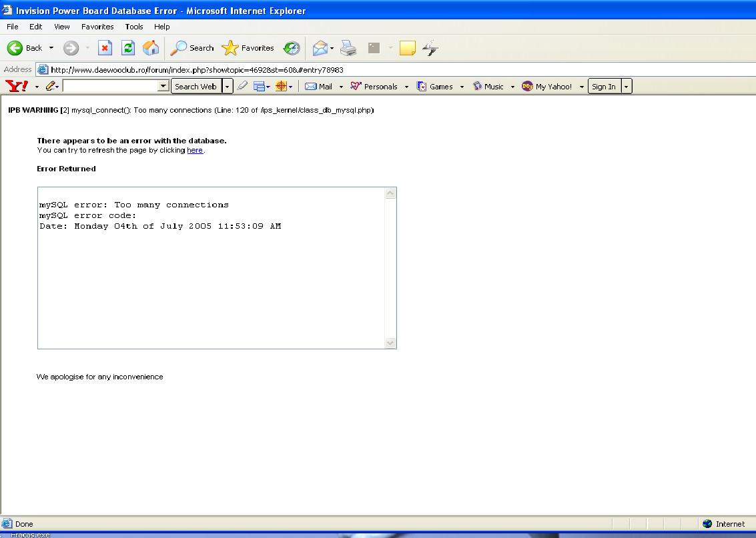The width and height of the screenshot is (756, 538).
Task: Click the Mail envelope toolbar icon
Action: pos(320,48)
